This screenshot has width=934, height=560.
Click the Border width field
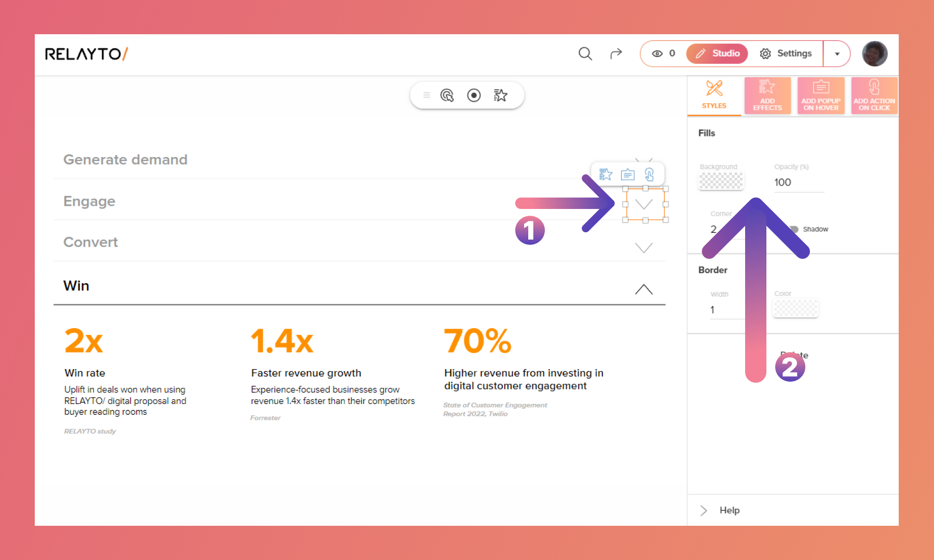click(x=726, y=310)
